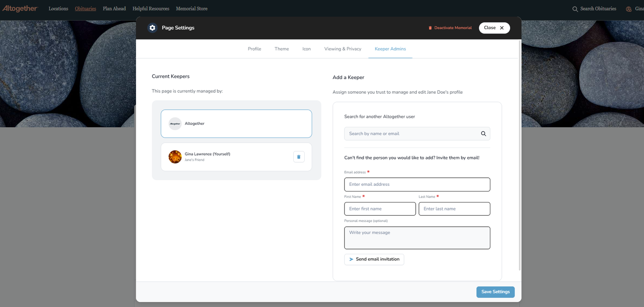The image size is (644, 307).
Task: Open the user account avatar icon
Action: tap(629, 9)
